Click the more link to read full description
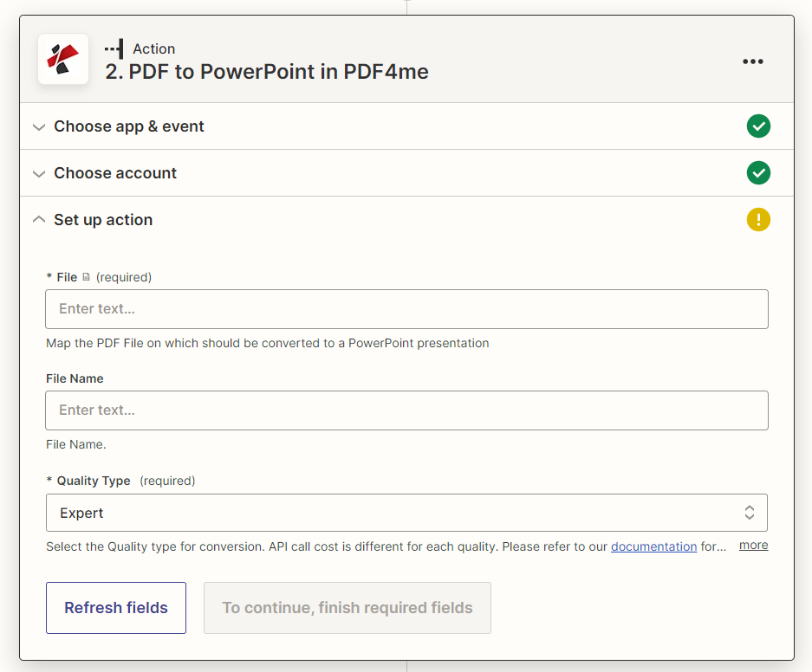812x672 pixels. pos(753,545)
